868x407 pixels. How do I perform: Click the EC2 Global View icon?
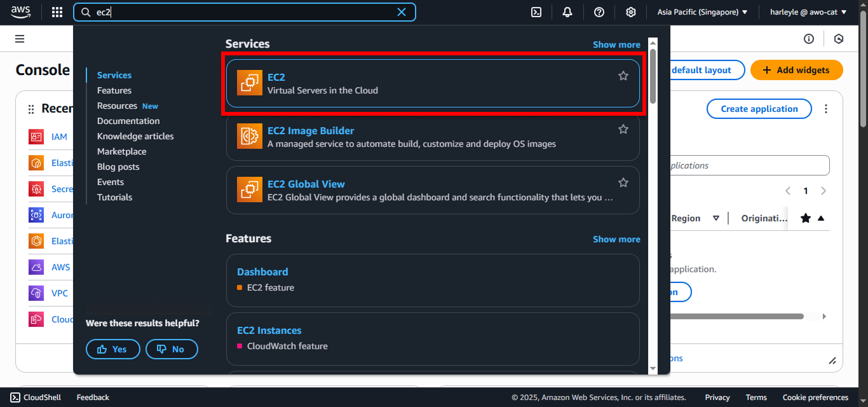(250, 190)
